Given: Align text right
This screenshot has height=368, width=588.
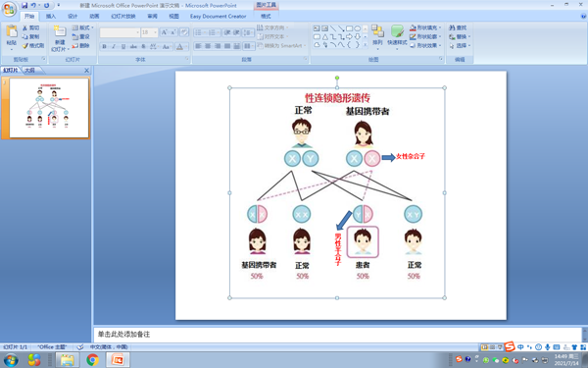Looking at the screenshot, I should [218, 46].
